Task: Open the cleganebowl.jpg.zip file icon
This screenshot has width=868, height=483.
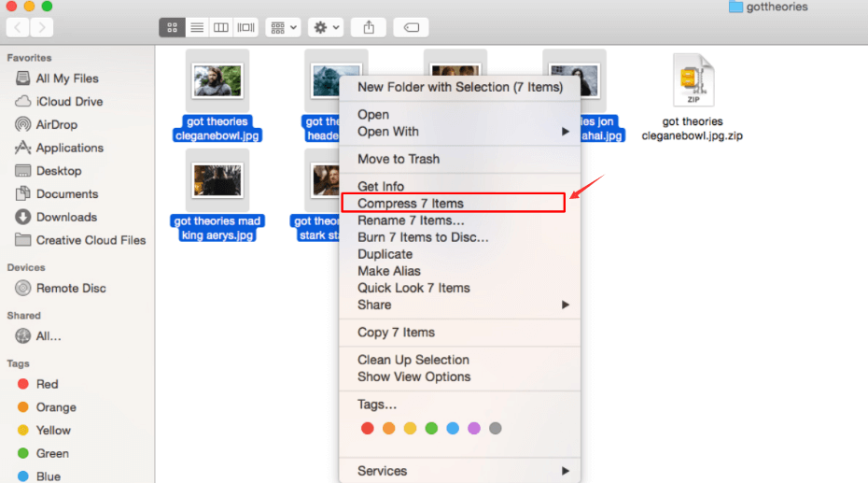Action: coord(693,81)
